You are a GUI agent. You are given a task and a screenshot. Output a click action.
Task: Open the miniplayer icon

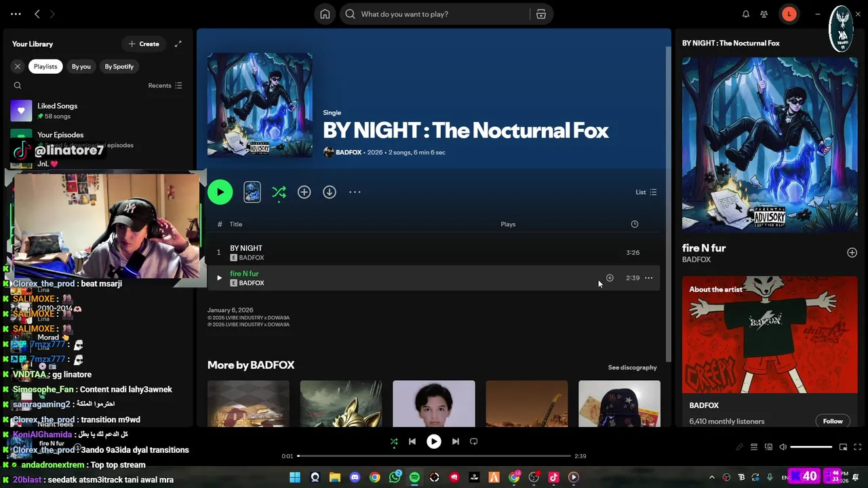pyautogui.click(x=843, y=447)
